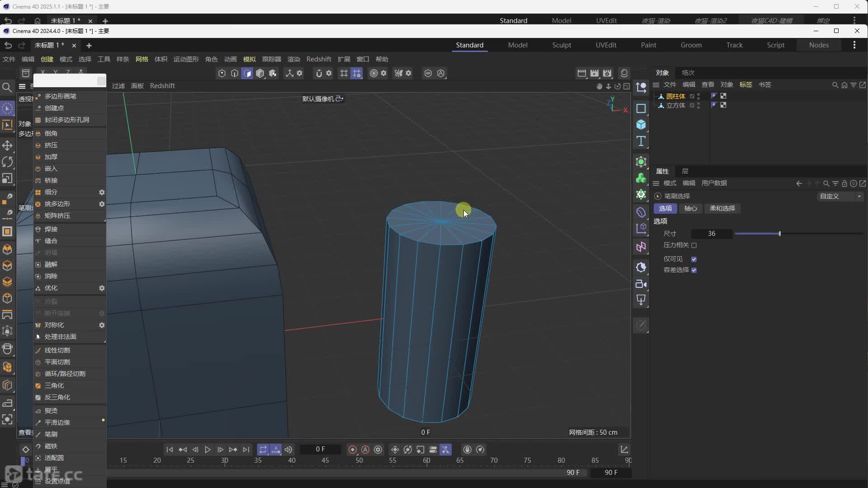Toggle the symmetry butterfly icon
The width and height of the screenshot is (868, 488).
[x=398, y=73]
